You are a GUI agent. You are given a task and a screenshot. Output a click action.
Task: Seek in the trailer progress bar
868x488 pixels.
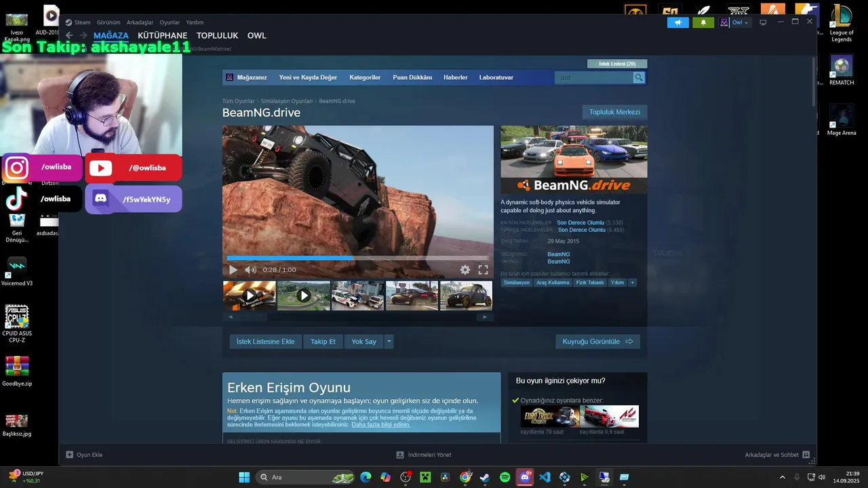357,258
